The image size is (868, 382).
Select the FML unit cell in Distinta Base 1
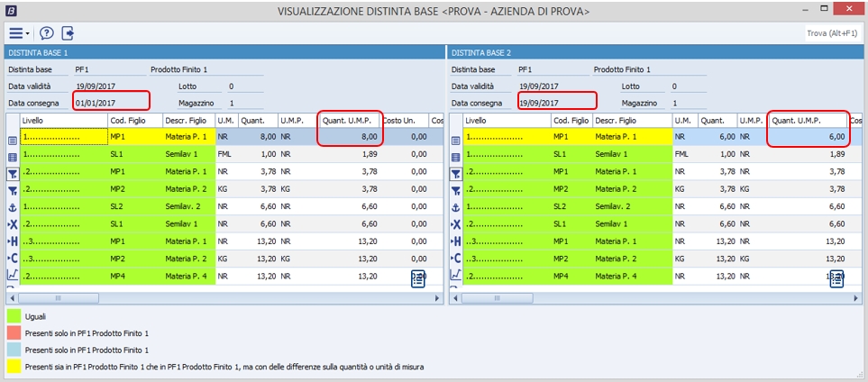[226, 154]
